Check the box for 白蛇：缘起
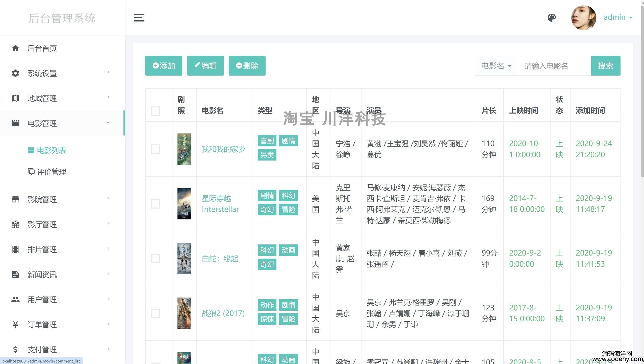 click(156, 258)
